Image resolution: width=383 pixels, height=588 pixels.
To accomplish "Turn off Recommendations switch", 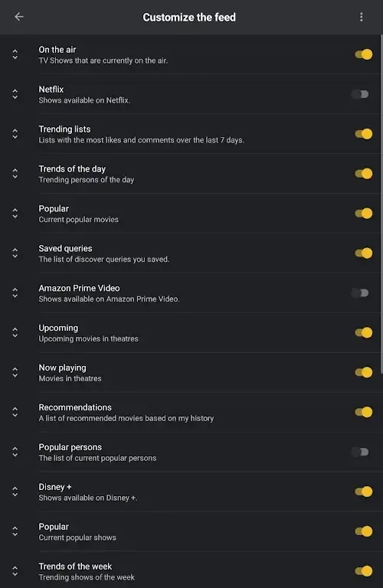I will click(364, 412).
